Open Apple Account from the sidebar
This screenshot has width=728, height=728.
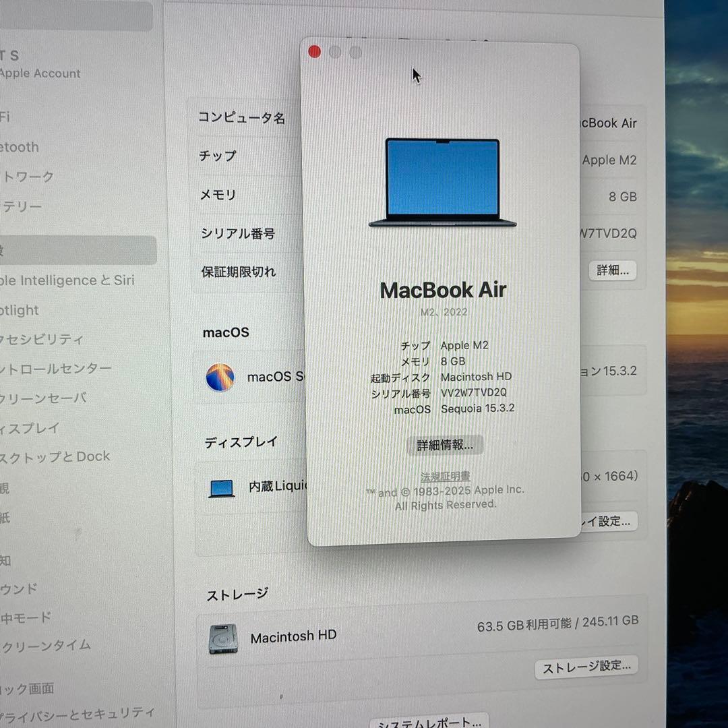click(40, 73)
